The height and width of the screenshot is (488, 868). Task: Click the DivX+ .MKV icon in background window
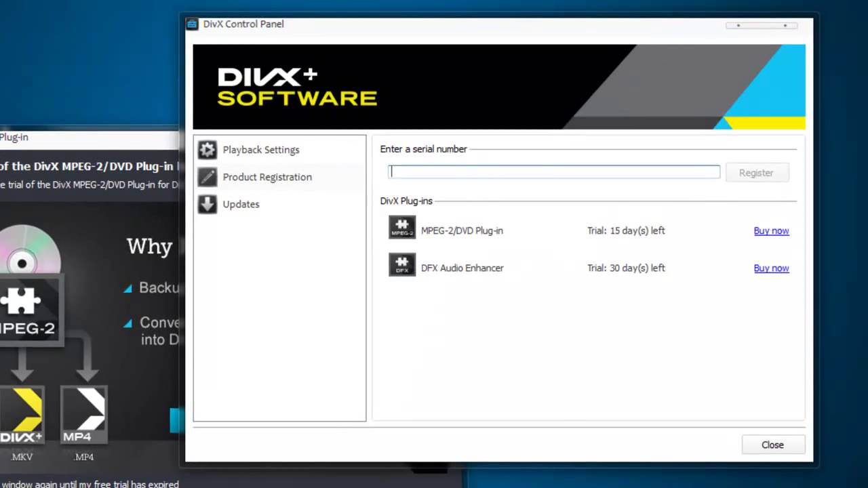(22, 415)
